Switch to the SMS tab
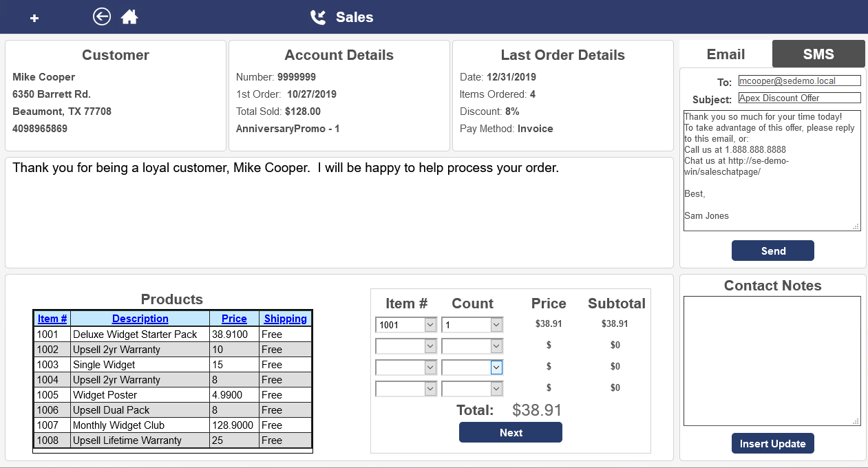Image resolution: width=868 pixels, height=468 pixels. click(818, 54)
